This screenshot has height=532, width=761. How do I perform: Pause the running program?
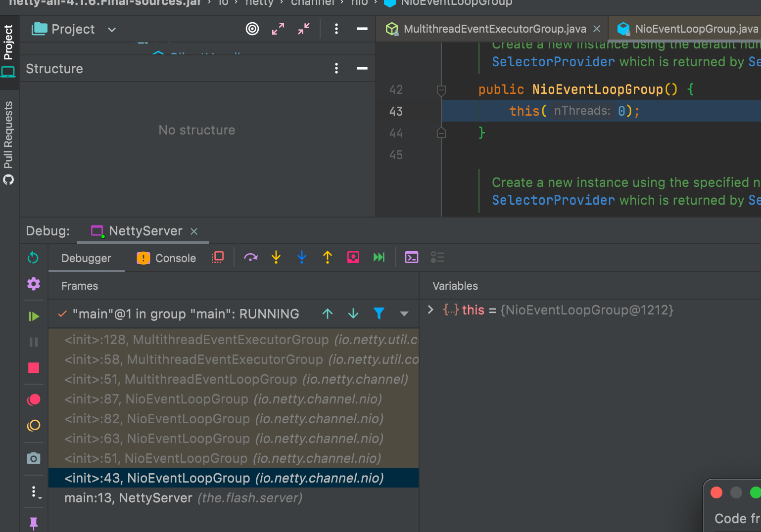point(34,342)
